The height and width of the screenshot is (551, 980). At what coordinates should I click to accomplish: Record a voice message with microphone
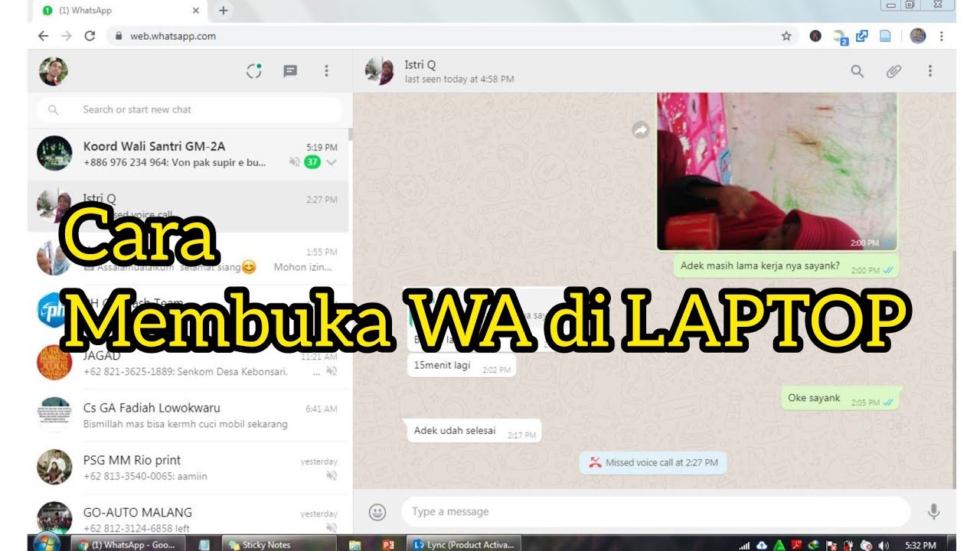click(x=933, y=512)
